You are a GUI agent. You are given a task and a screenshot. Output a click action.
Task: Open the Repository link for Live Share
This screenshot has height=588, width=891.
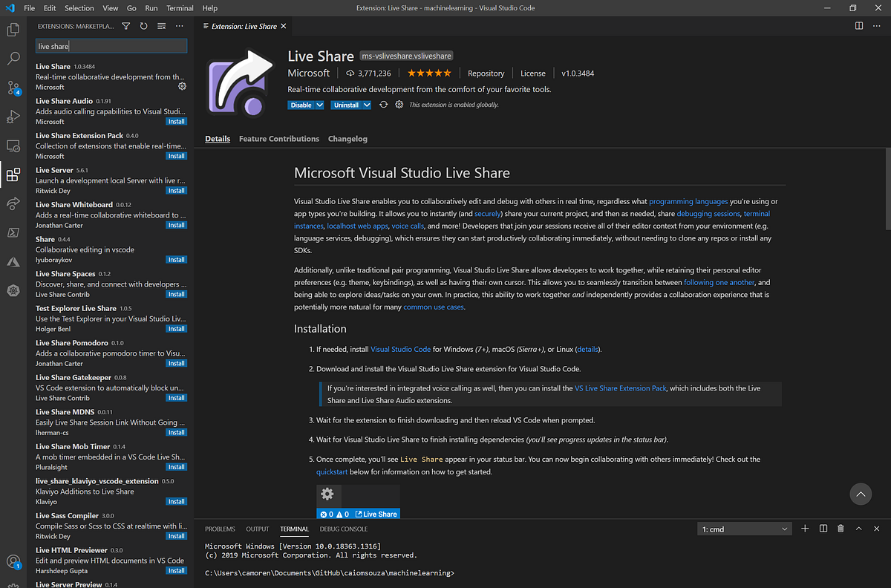tap(486, 73)
